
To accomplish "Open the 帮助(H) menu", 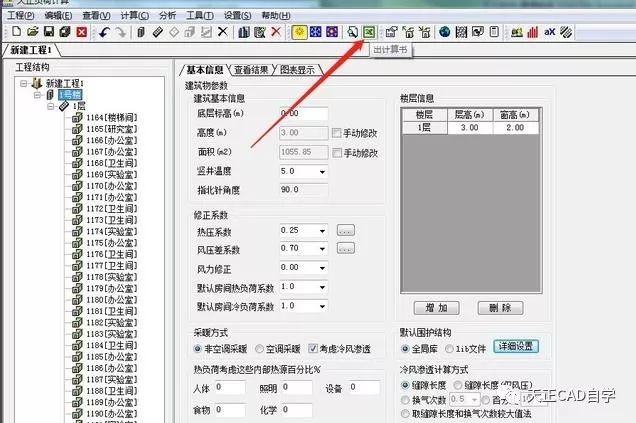I will [x=275, y=15].
